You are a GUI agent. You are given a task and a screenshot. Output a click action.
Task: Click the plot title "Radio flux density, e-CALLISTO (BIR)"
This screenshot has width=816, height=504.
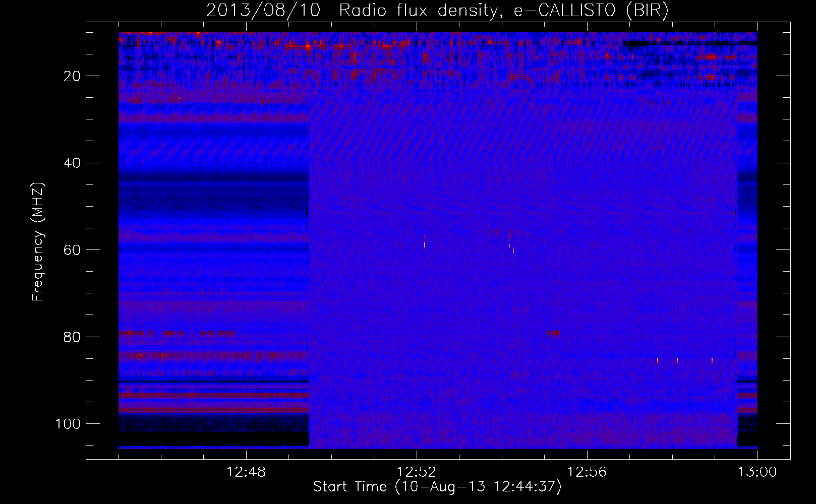tap(503, 10)
